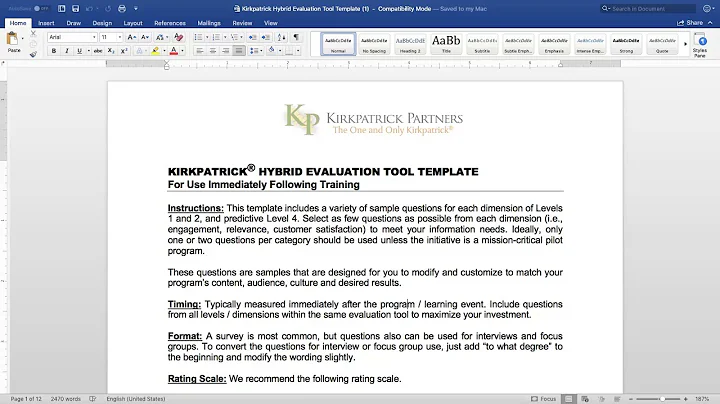
Task: Apply the Quote style
Action: (x=662, y=44)
